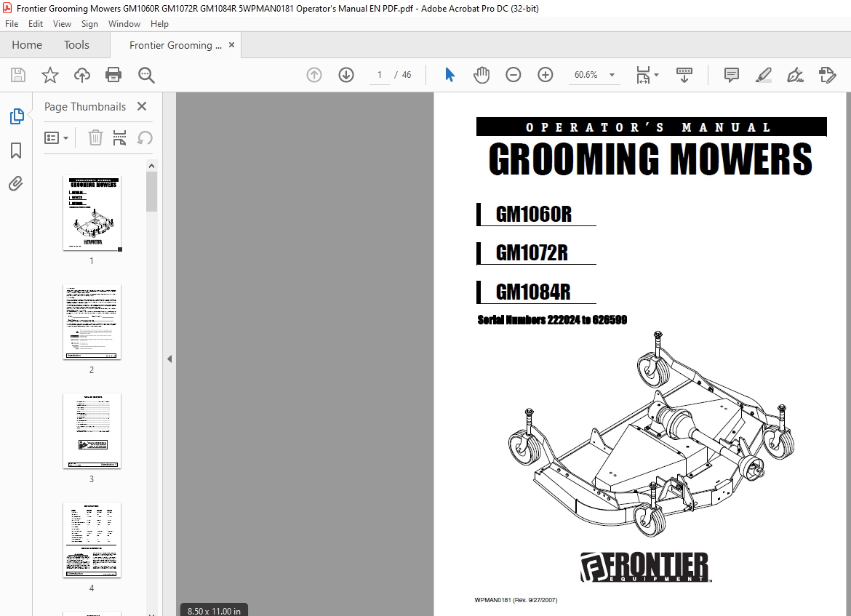851x616 pixels.
Task: Open the Edit menu
Action: pos(36,24)
